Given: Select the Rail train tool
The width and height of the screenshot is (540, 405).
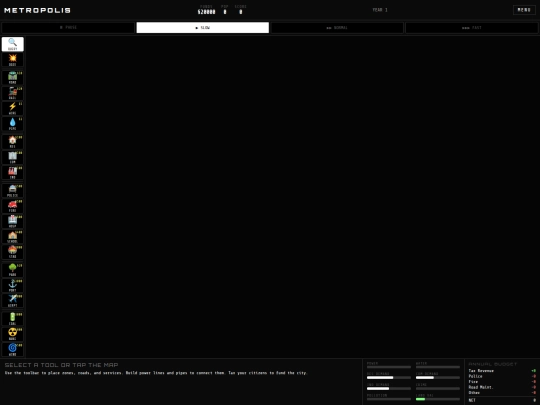Looking at the screenshot, I should (13, 93).
